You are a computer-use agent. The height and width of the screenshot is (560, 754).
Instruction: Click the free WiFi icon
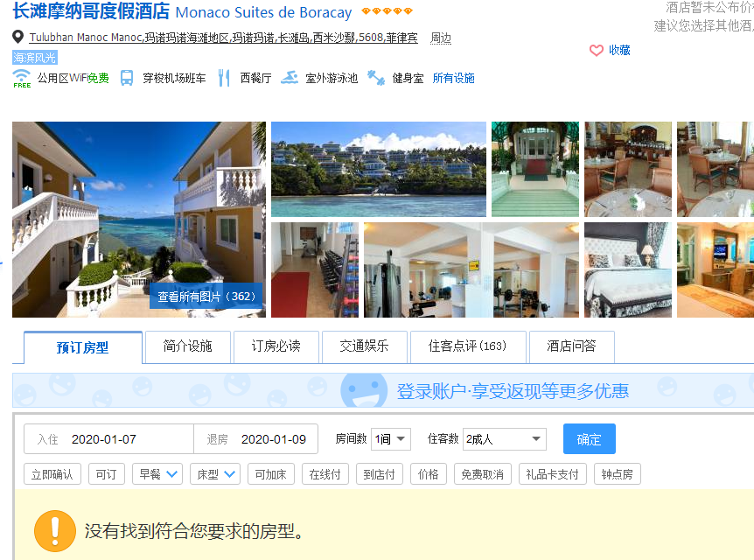(x=22, y=78)
